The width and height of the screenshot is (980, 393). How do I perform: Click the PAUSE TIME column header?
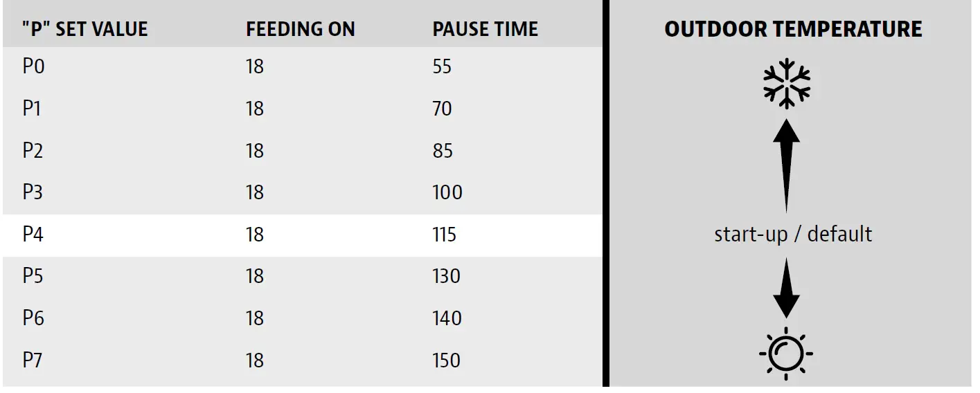point(485,29)
